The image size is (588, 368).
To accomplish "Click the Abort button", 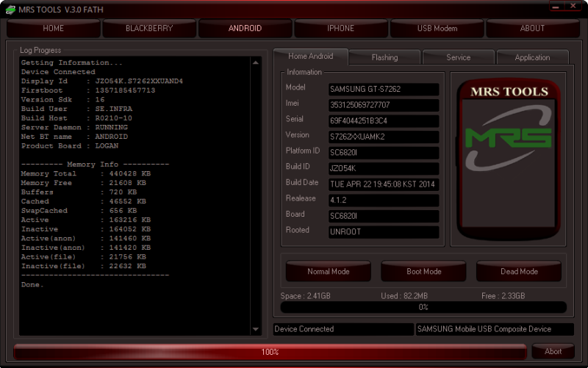I will [553, 352].
